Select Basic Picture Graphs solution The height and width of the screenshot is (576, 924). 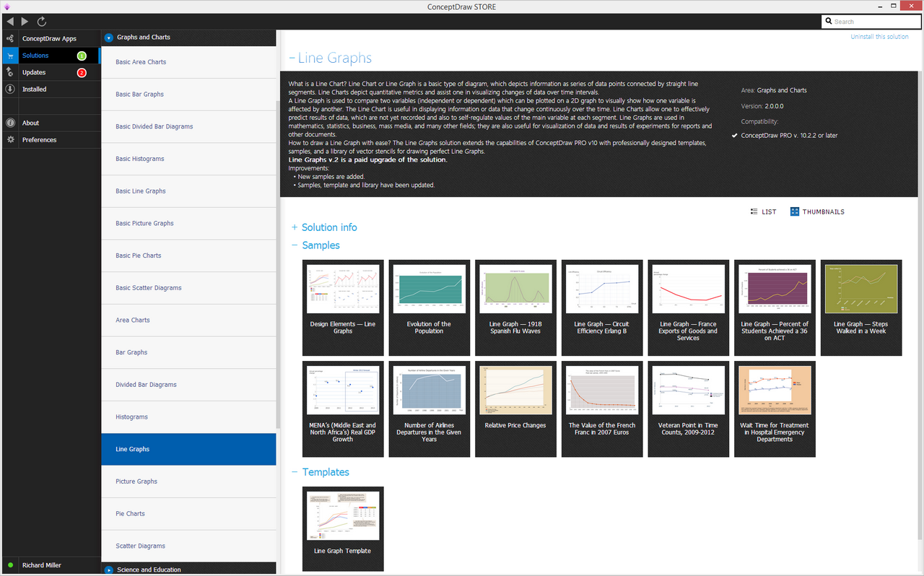point(188,223)
